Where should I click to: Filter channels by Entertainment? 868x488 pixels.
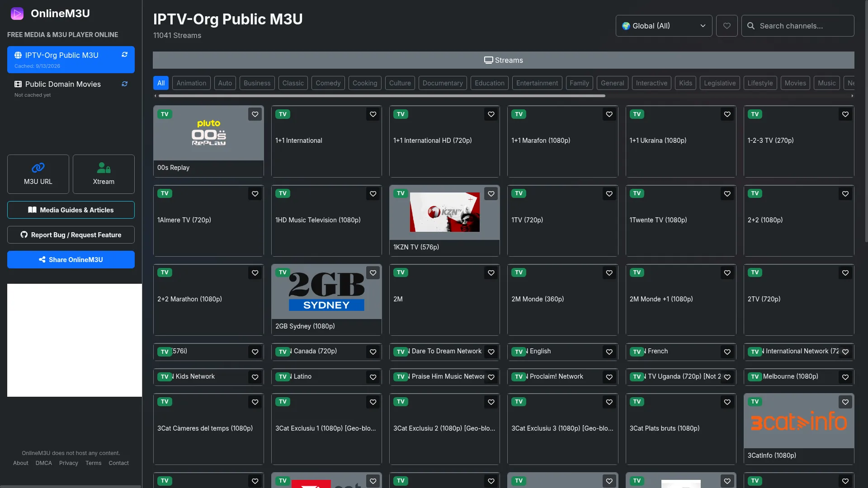(x=537, y=83)
